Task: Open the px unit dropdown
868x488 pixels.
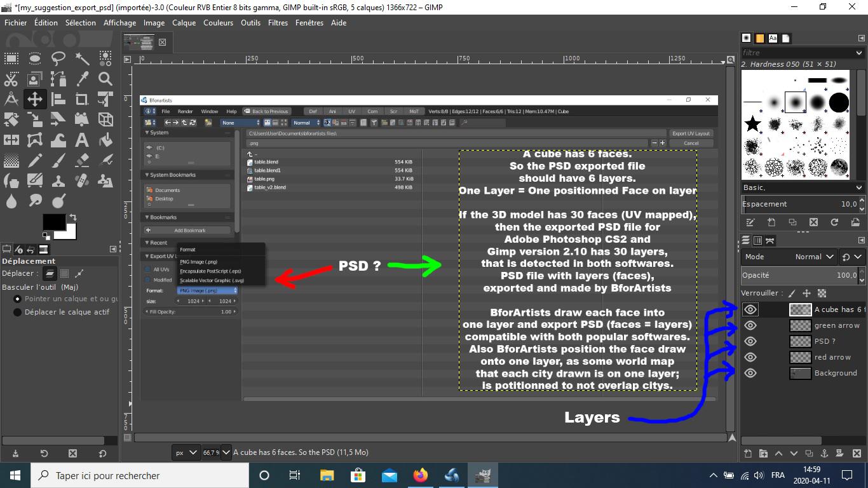Action: pyautogui.click(x=186, y=452)
